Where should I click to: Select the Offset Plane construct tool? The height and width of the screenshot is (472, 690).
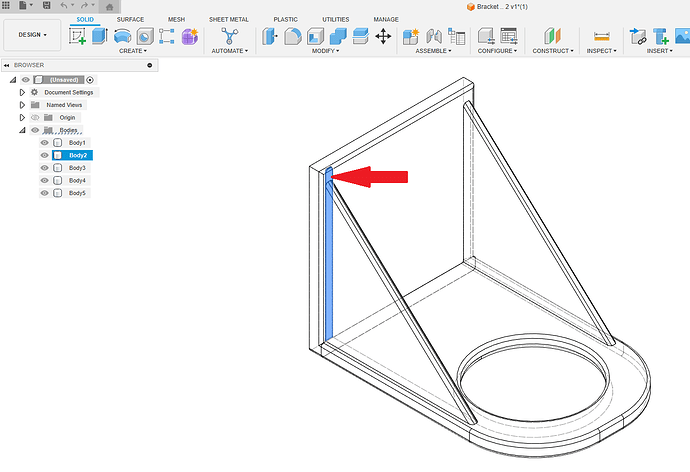[552, 36]
